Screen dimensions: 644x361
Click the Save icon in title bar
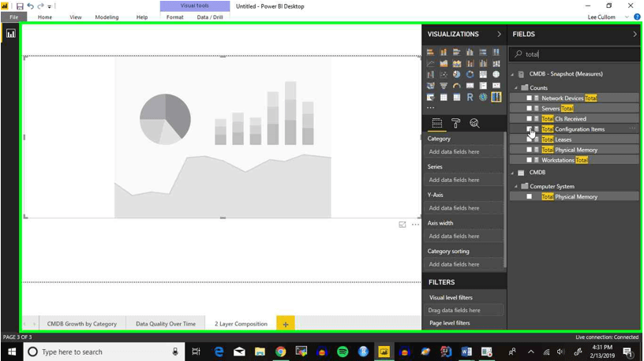pos(20,6)
